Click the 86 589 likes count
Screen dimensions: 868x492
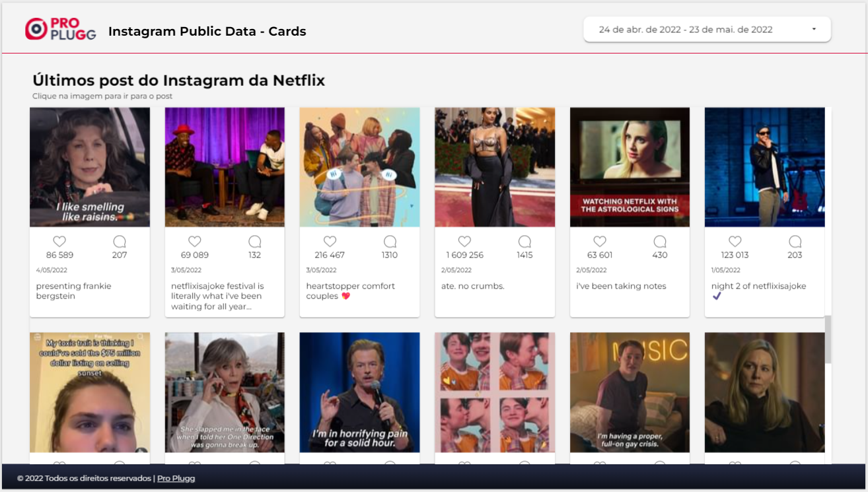pyautogui.click(x=59, y=255)
